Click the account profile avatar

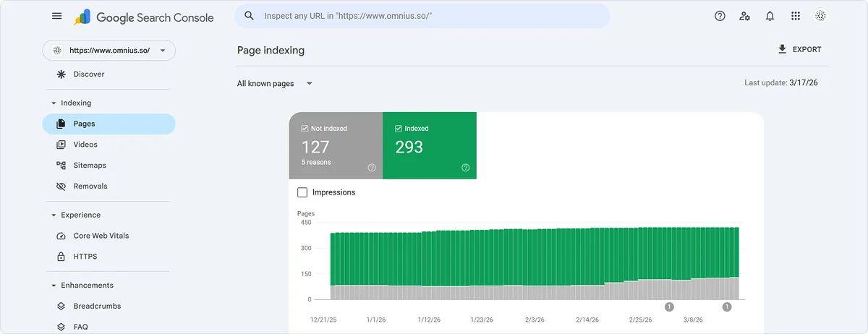pyautogui.click(x=821, y=16)
